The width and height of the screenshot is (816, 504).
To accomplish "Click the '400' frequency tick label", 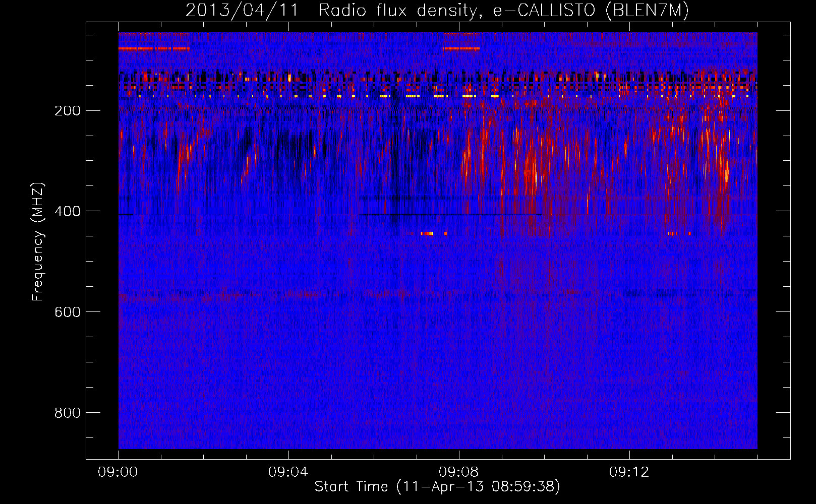I will (68, 212).
